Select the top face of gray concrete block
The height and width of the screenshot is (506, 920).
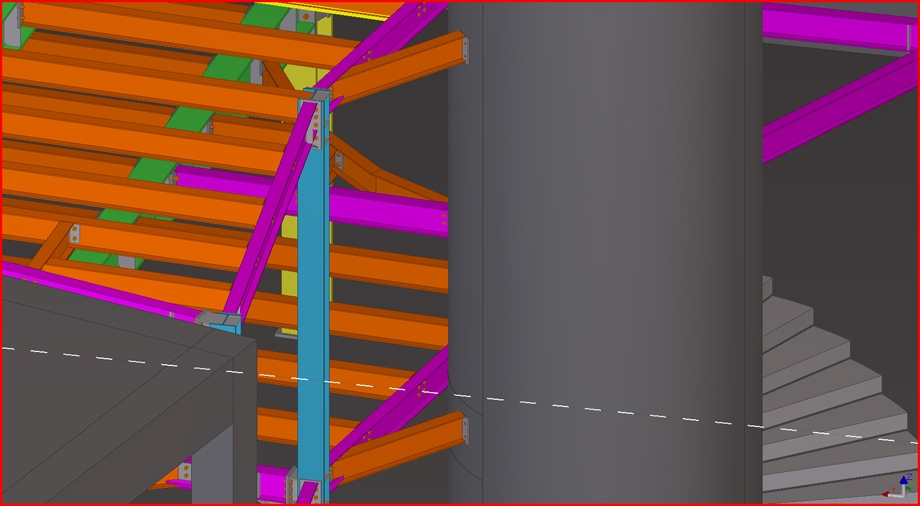100,320
